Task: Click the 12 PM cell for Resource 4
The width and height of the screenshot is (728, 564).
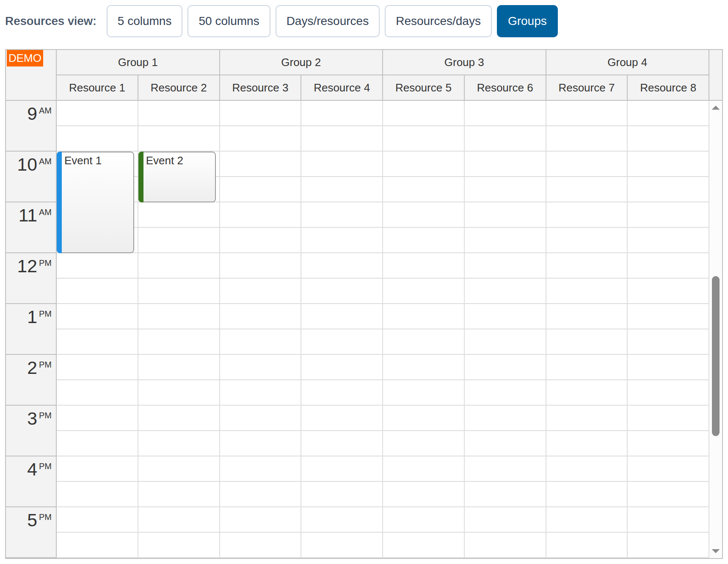Action: click(342, 266)
